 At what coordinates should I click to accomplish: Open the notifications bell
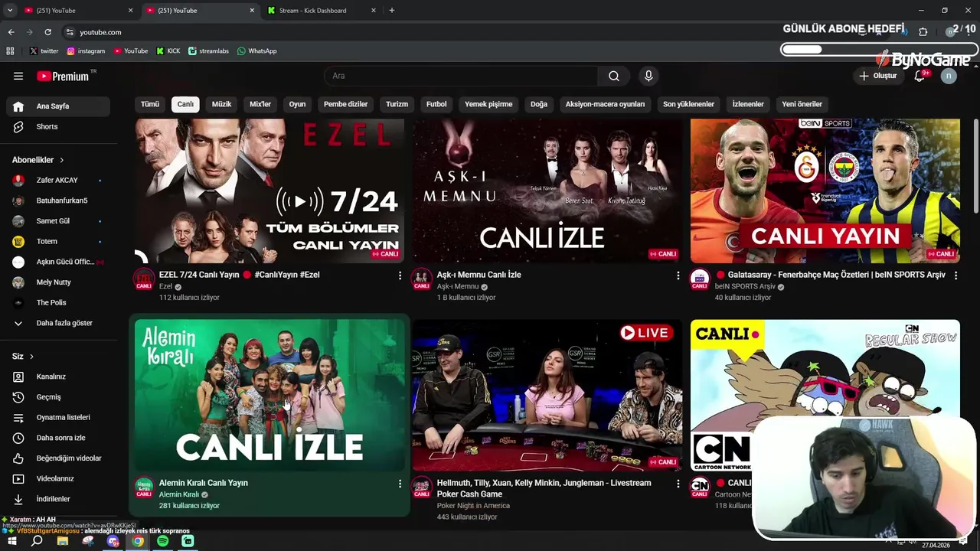[x=921, y=76]
